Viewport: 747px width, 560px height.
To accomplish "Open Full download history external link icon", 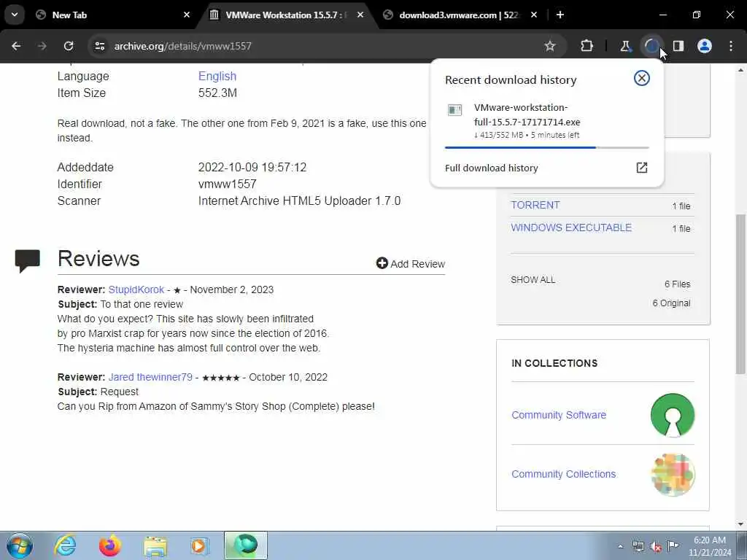I will pyautogui.click(x=642, y=168).
